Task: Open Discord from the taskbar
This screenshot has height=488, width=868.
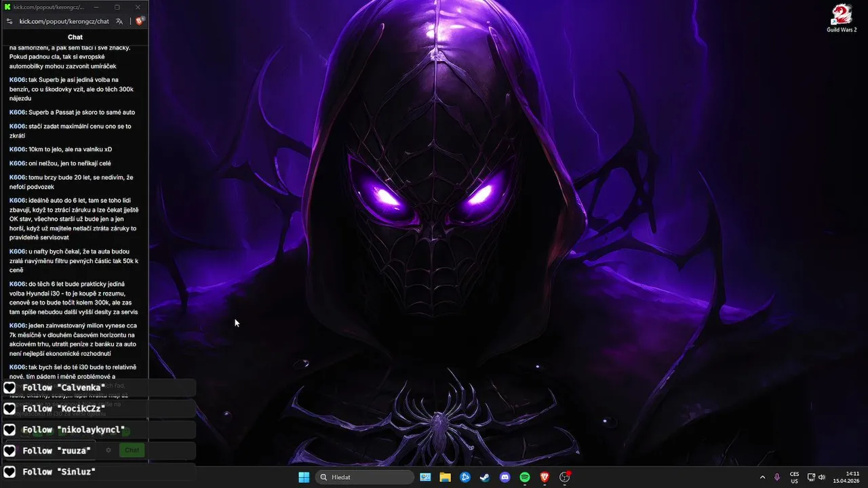Action: 505,477
